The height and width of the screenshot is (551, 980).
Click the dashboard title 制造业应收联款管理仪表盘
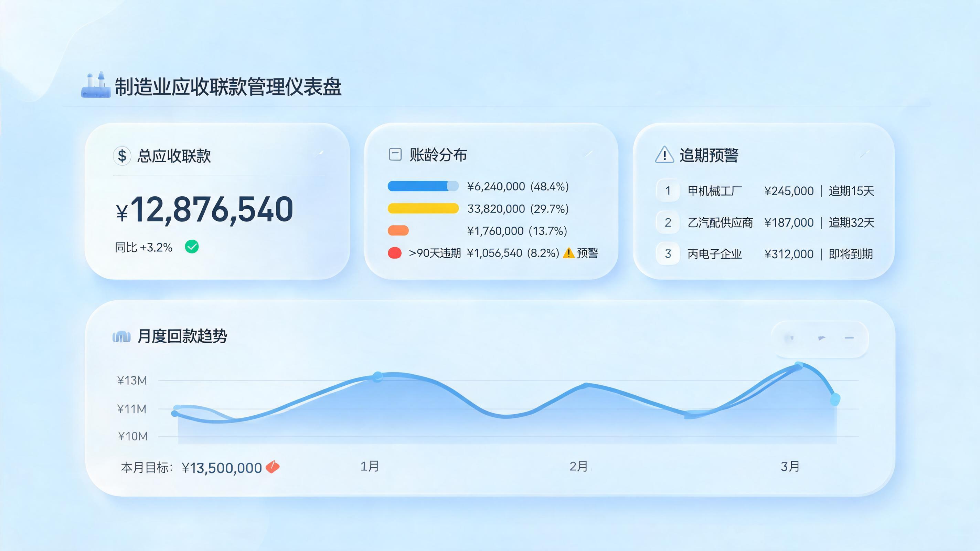[228, 86]
